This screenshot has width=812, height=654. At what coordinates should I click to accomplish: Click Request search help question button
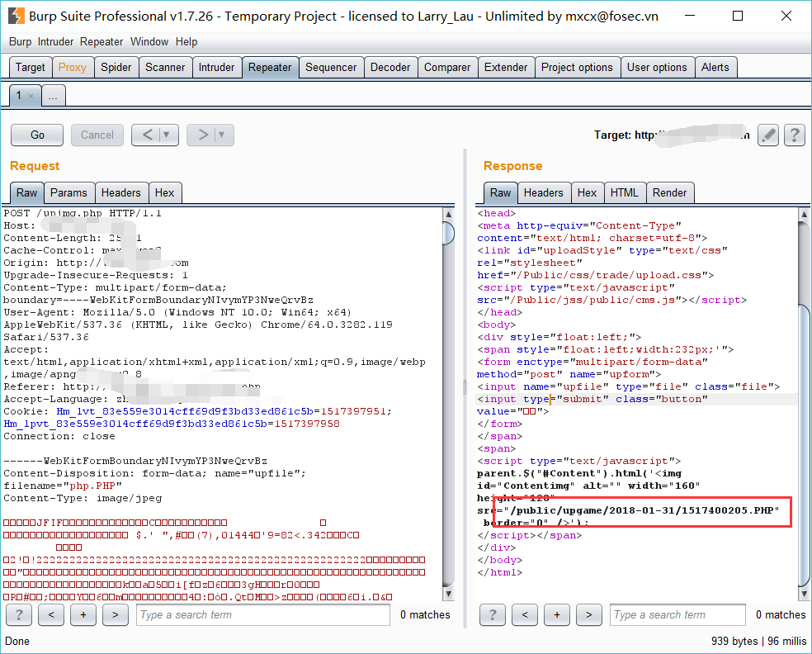point(19,614)
